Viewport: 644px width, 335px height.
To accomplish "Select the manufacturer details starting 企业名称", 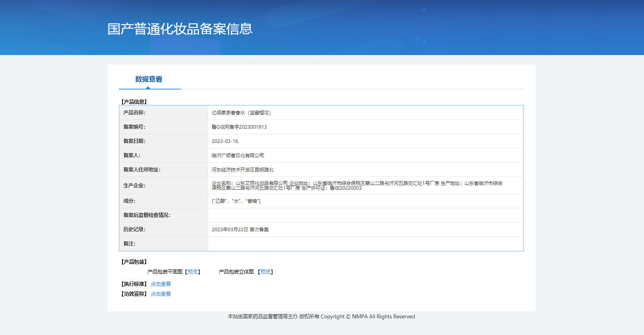I will click(357, 186).
